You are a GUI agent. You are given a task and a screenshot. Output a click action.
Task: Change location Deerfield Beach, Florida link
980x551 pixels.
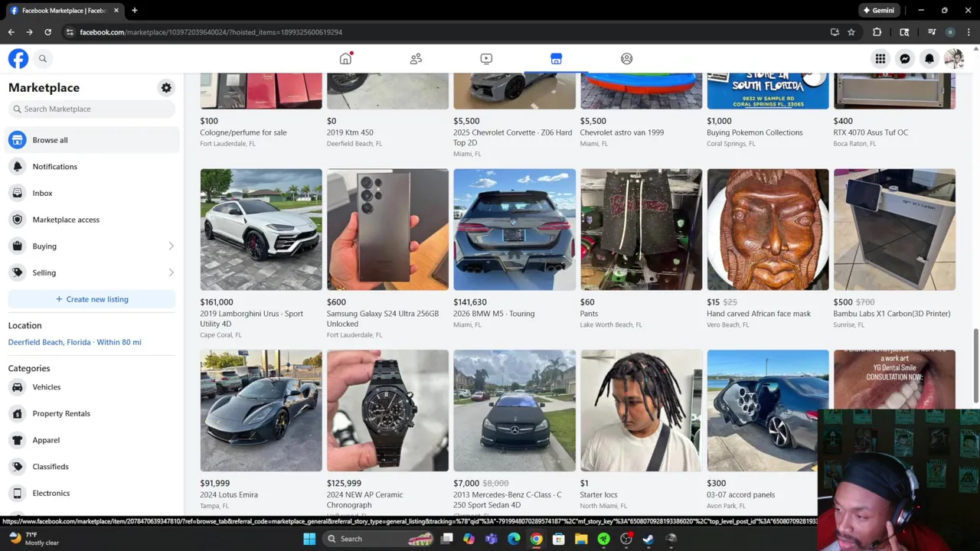[74, 342]
